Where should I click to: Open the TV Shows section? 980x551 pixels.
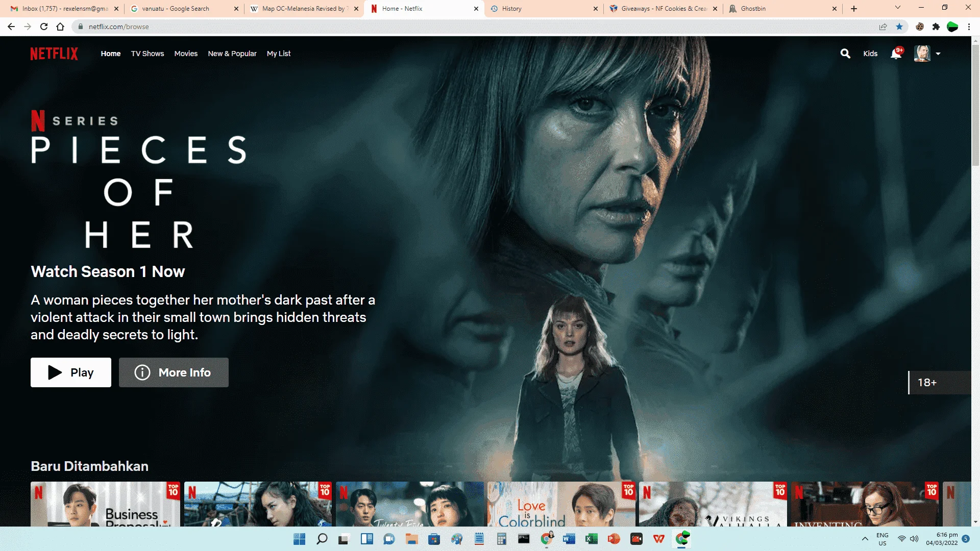[148, 54]
